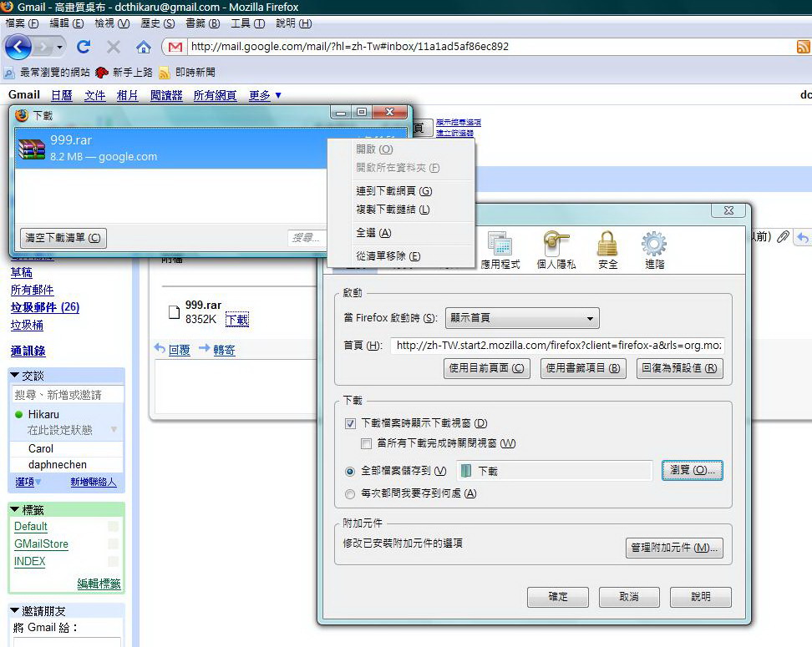Image resolution: width=812 pixels, height=647 pixels.
Task: Click 清空下載清單 button in downloads window
Action: (63, 238)
